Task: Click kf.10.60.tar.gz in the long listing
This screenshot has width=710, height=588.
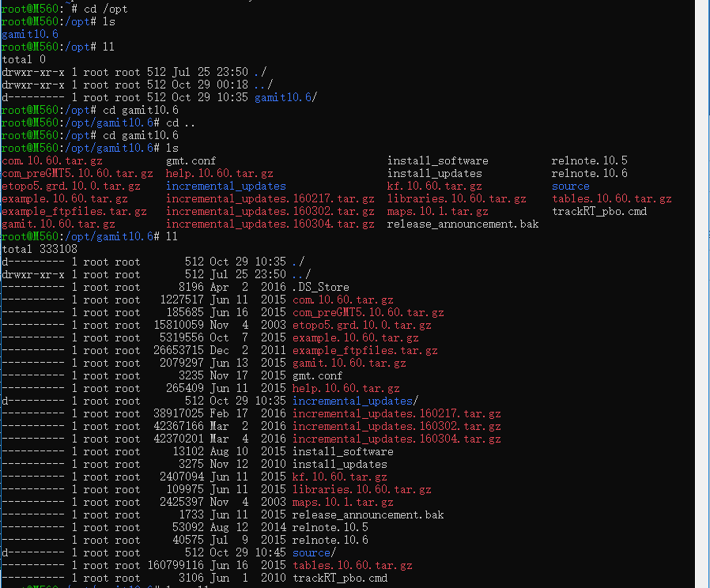Action: [339, 477]
